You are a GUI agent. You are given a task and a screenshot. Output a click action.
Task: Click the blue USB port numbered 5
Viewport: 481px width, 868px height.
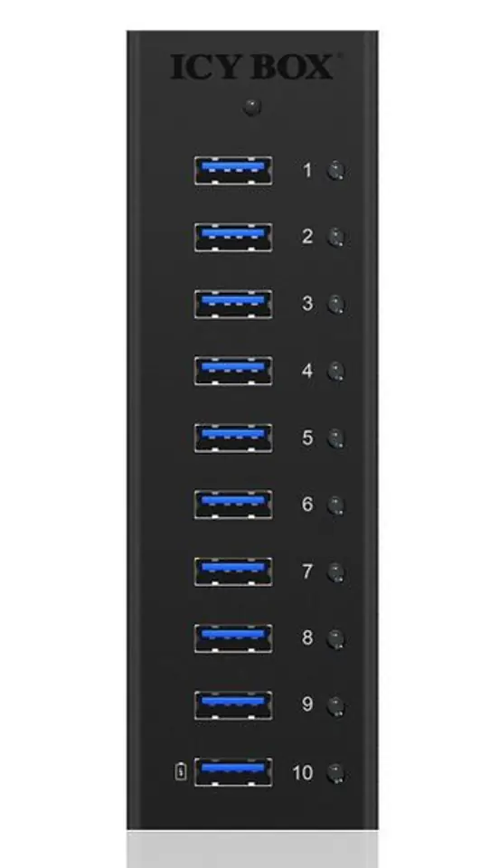[233, 438]
